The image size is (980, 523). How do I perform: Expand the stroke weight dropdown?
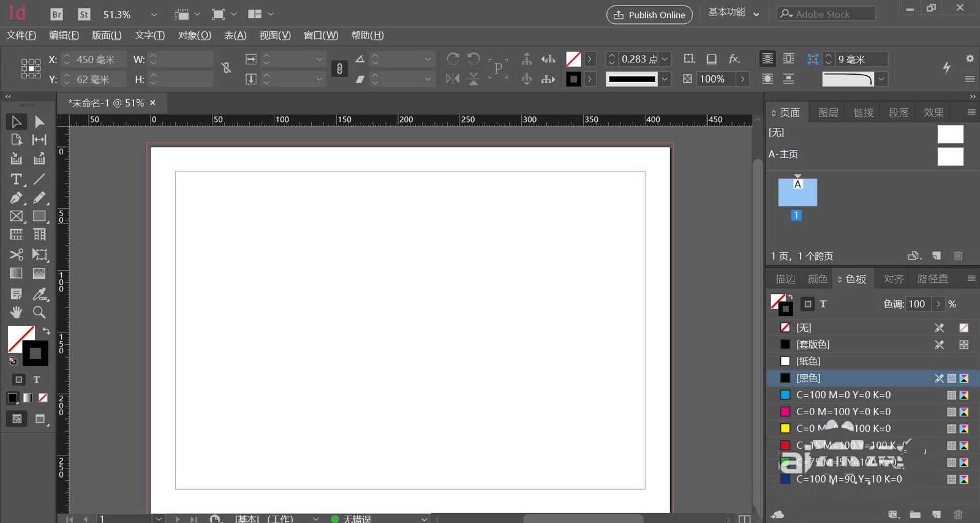click(665, 59)
